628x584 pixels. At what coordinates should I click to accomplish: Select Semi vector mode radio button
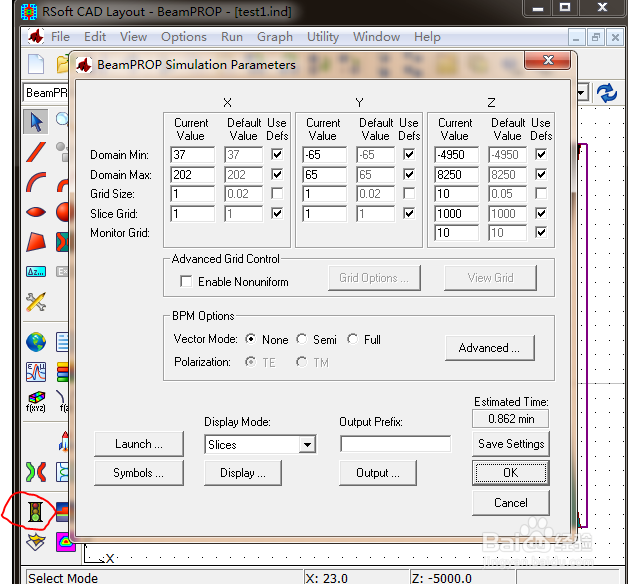click(302, 339)
